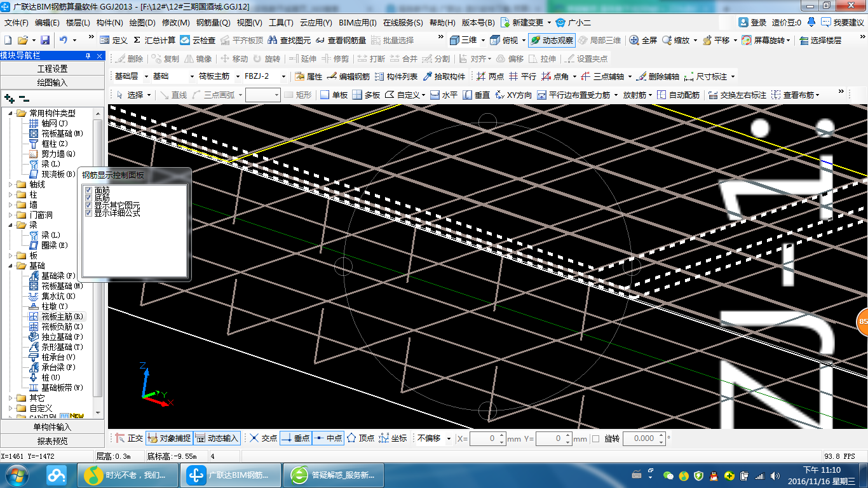Uncheck 底筋 bottom rebar checkbox
Screen dimensions: 868x488
point(88,198)
